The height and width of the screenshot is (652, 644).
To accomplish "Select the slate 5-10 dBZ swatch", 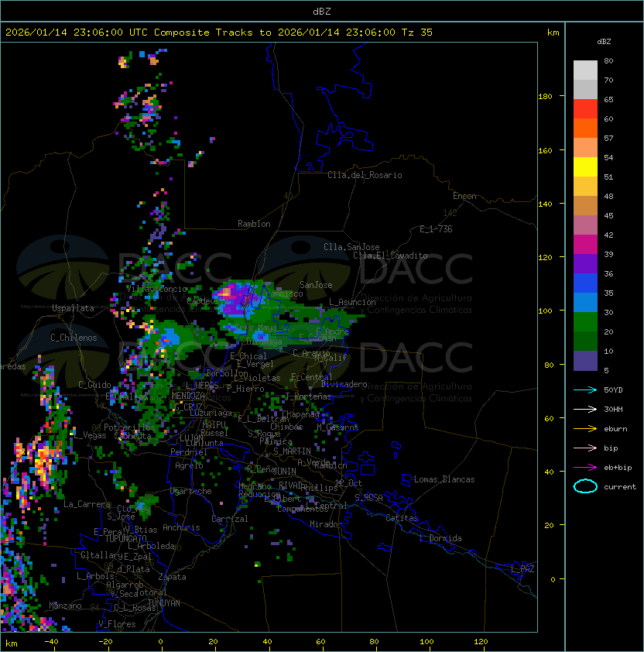I will [585, 361].
